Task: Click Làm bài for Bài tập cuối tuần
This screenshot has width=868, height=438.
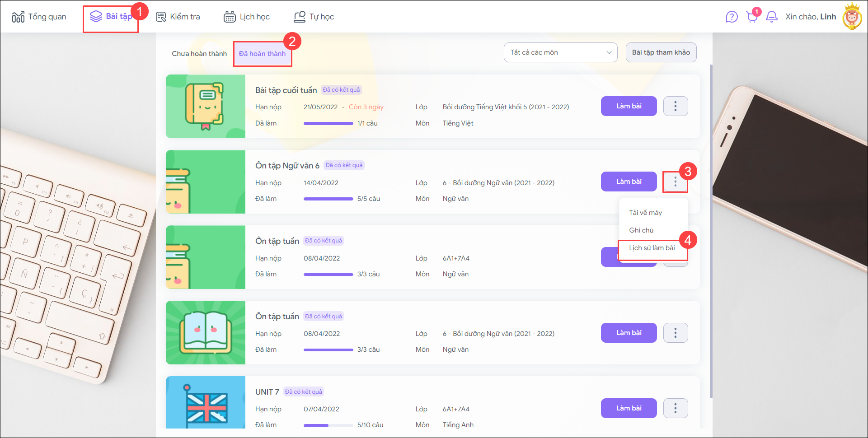Action: pos(629,106)
